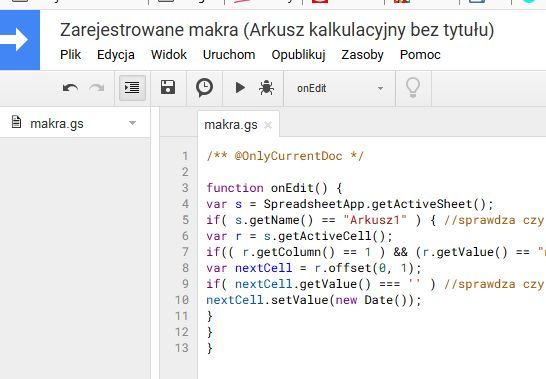Place cursor on function onEdit() line

[274, 188]
